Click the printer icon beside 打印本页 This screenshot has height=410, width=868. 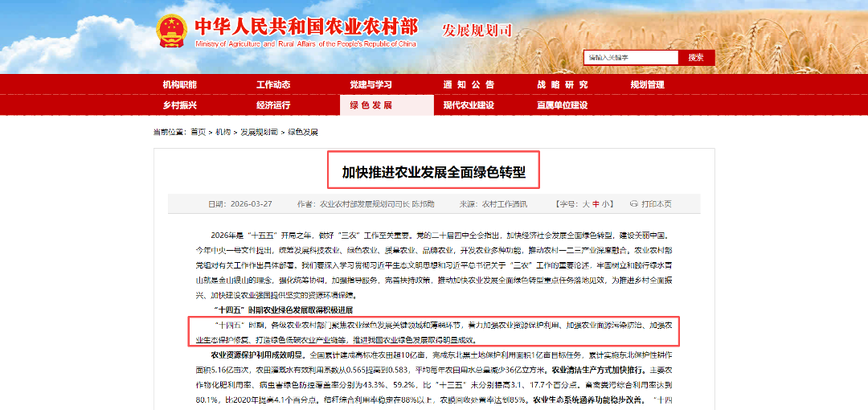click(633, 204)
